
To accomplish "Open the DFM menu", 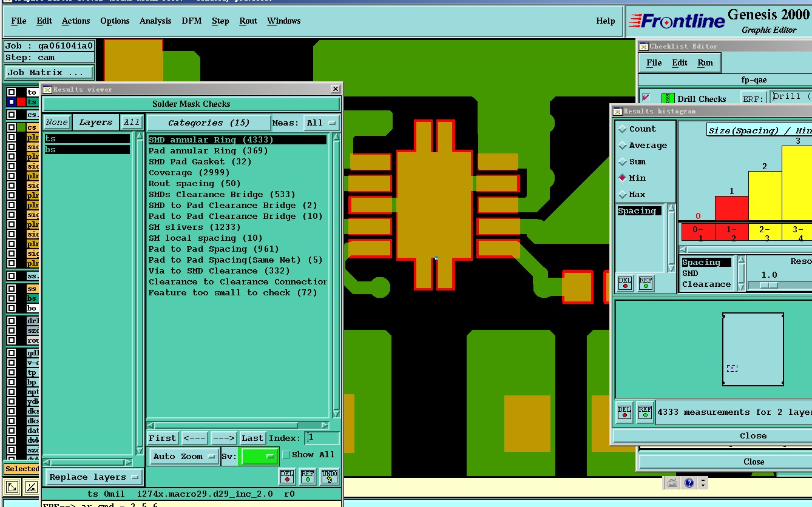I will (x=192, y=21).
